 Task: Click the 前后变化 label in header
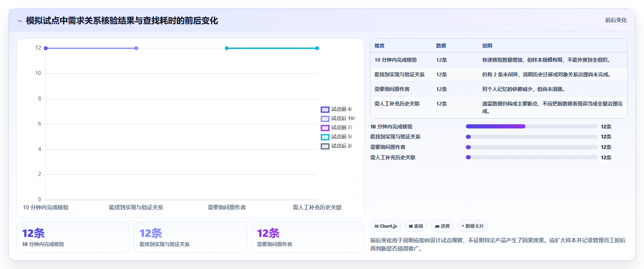[616, 20]
